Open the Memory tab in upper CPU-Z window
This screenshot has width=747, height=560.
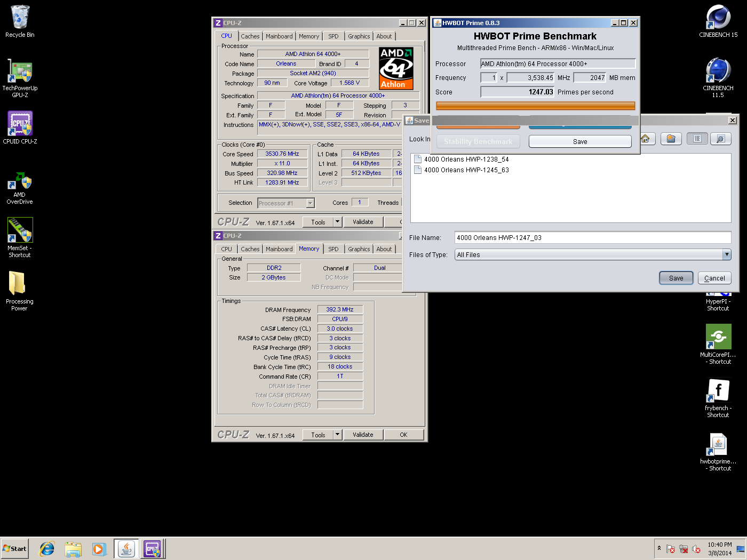point(309,36)
